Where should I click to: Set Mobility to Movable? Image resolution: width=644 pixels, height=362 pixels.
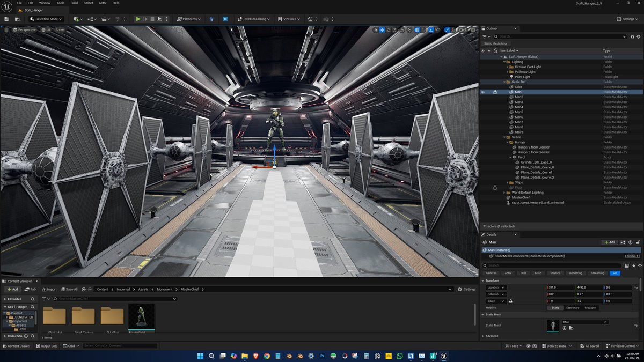[590, 308]
